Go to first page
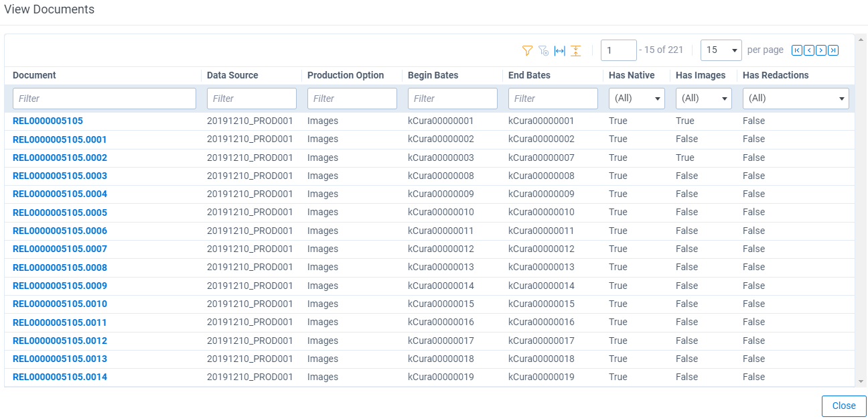 [797, 50]
